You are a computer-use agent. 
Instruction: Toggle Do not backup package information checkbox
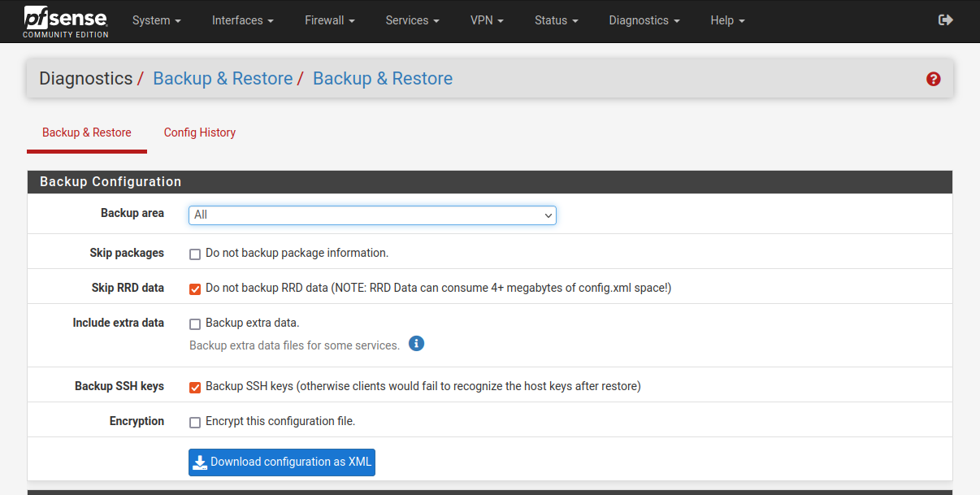pos(195,254)
